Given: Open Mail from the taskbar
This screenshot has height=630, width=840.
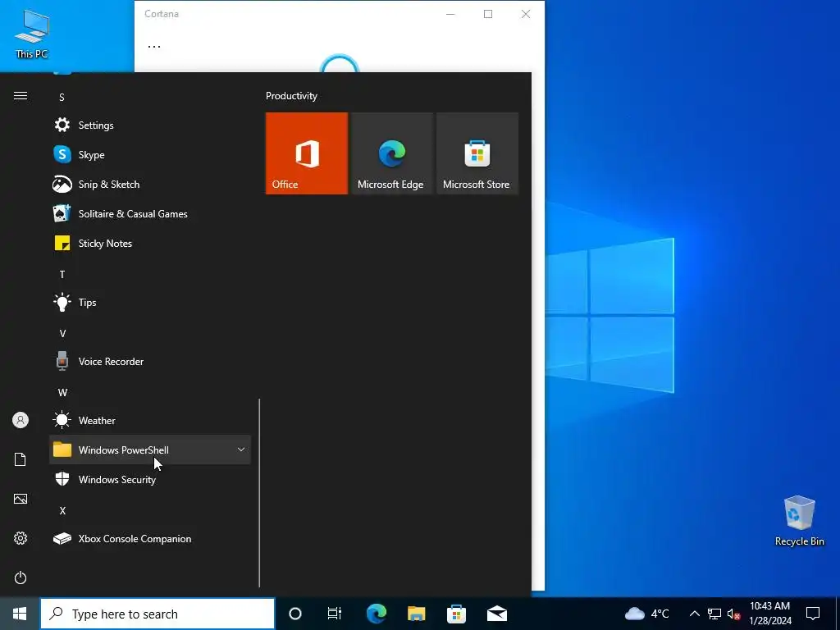Looking at the screenshot, I should (496, 614).
